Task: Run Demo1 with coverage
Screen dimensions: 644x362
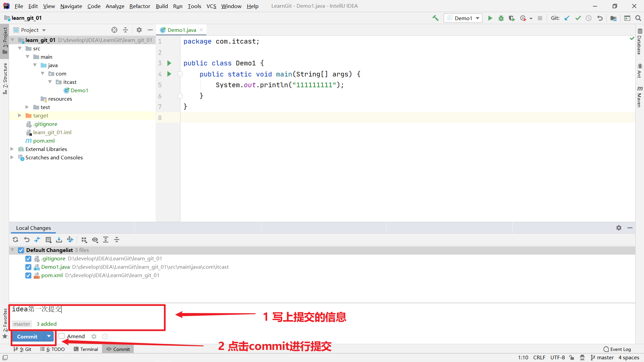Action: [x=512, y=18]
